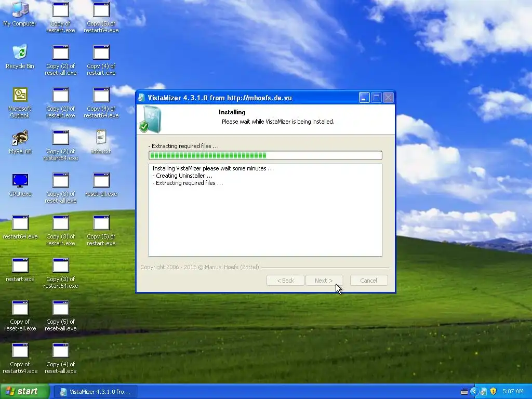Select Copy (2) of reset-all.exe icon
532x399 pixels.
pyautogui.click(x=60, y=60)
